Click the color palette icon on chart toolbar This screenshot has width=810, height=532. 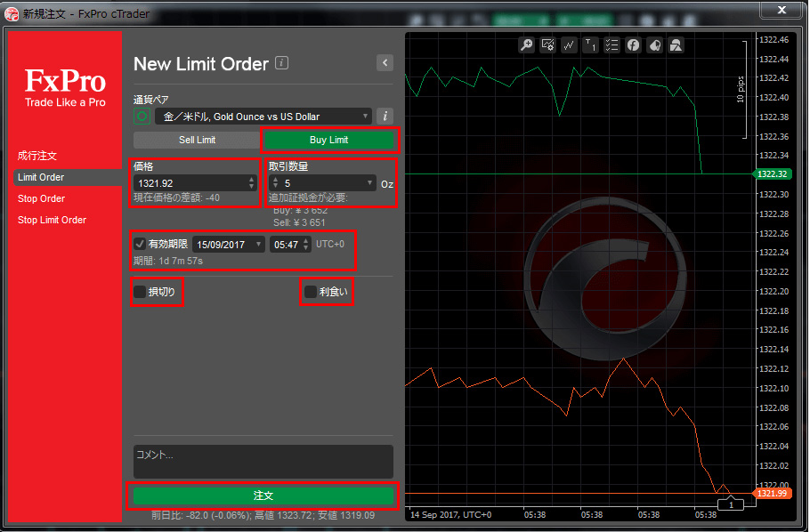(654, 45)
